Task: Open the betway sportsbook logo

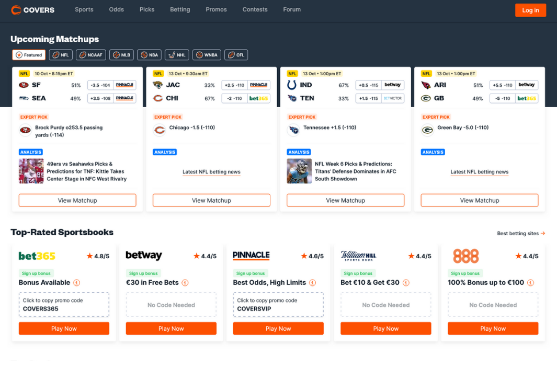Action: tap(144, 256)
